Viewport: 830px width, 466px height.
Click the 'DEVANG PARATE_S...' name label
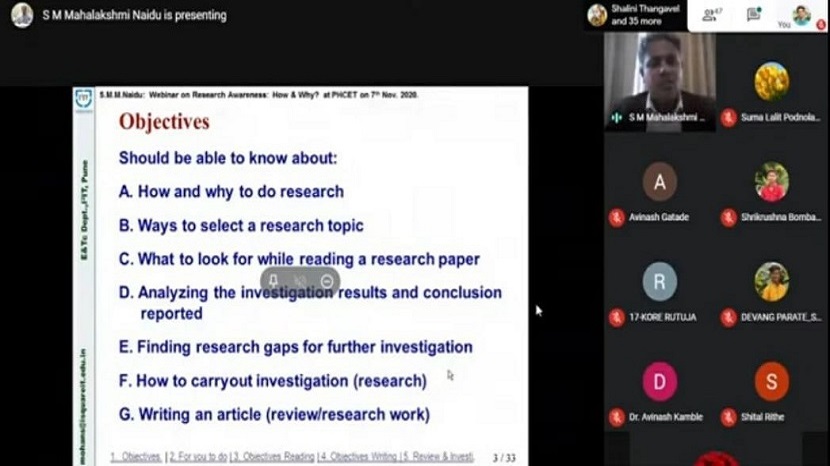pos(781,318)
